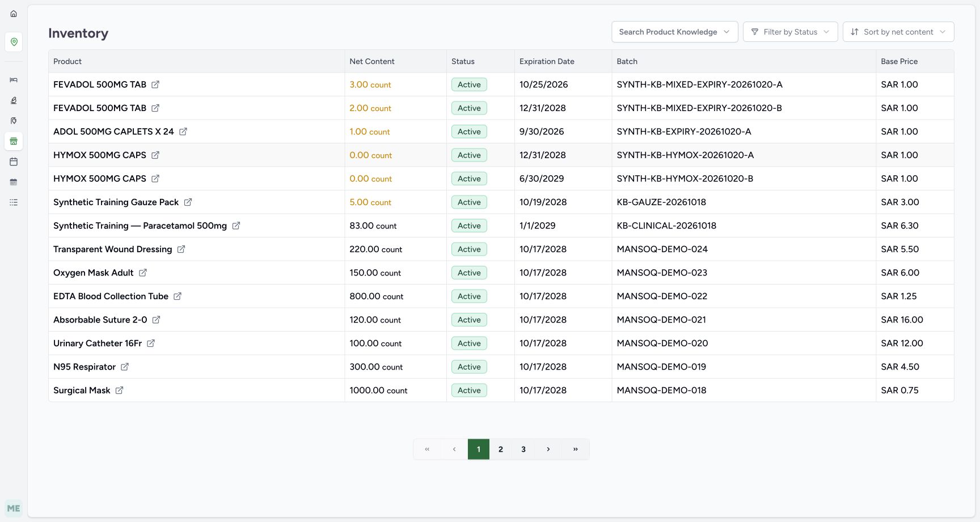Open external link icon for Transparent Wound Dressing

[181, 249]
